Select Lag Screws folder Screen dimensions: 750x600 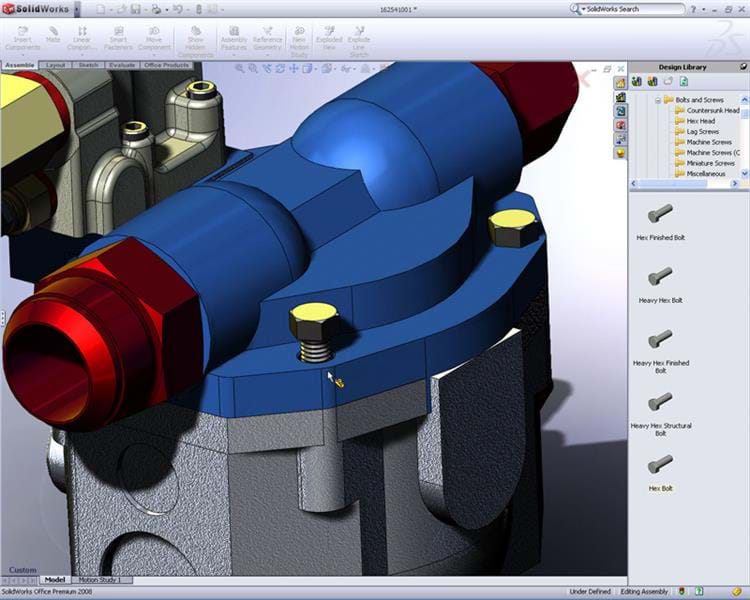coord(697,132)
